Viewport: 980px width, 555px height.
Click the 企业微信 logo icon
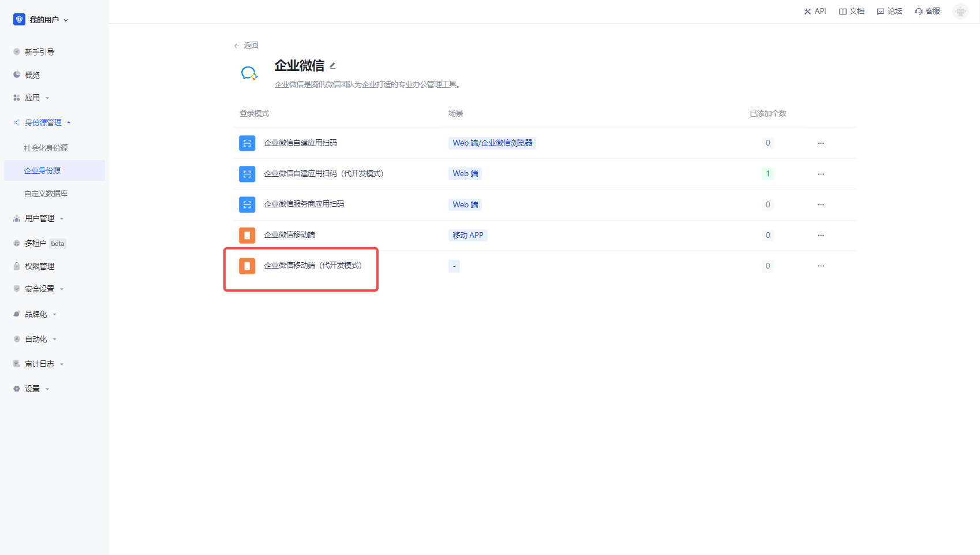(x=249, y=73)
